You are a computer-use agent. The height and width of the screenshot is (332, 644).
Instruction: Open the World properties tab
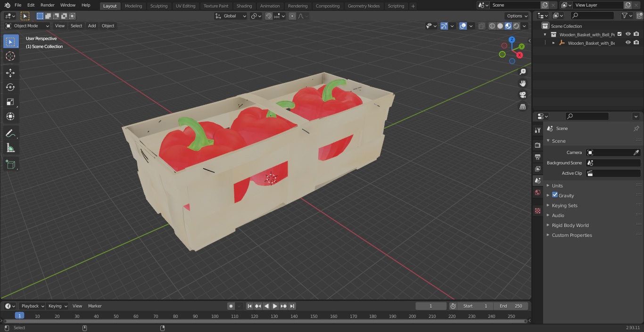[537, 192]
